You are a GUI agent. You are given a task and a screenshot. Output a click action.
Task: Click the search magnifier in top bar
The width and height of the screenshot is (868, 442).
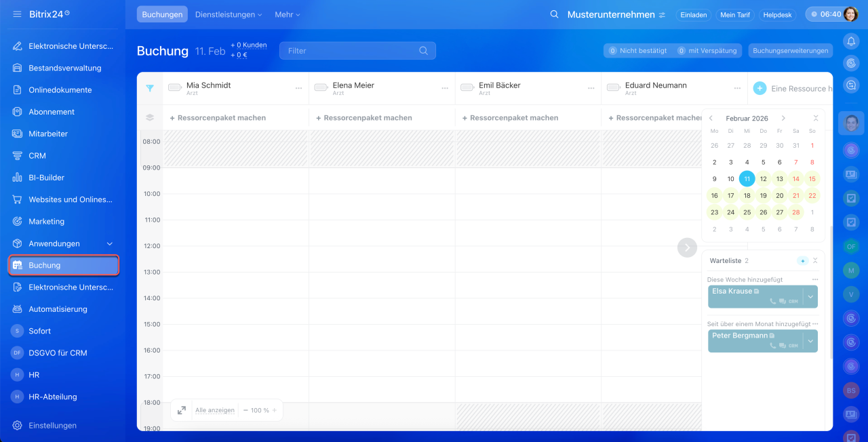554,14
